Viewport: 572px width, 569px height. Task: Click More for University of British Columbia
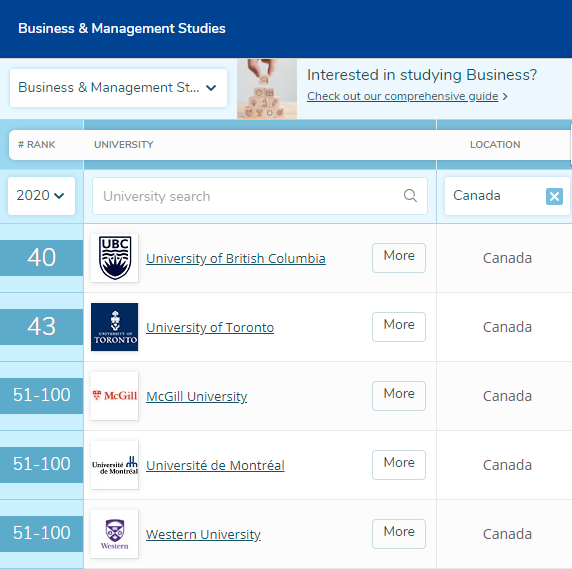tap(399, 258)
